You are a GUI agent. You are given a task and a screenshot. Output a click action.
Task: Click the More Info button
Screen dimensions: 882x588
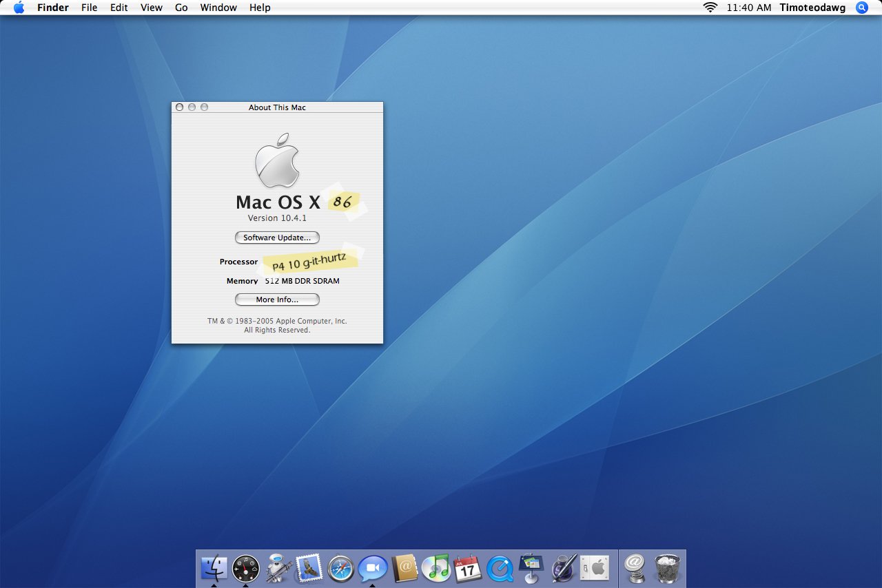[x=277, y=300]
